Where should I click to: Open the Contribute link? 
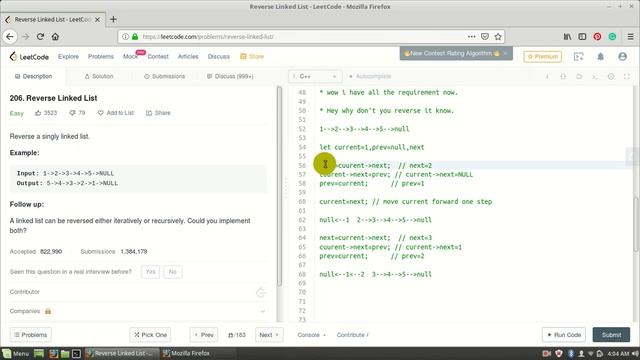point(352,335)
